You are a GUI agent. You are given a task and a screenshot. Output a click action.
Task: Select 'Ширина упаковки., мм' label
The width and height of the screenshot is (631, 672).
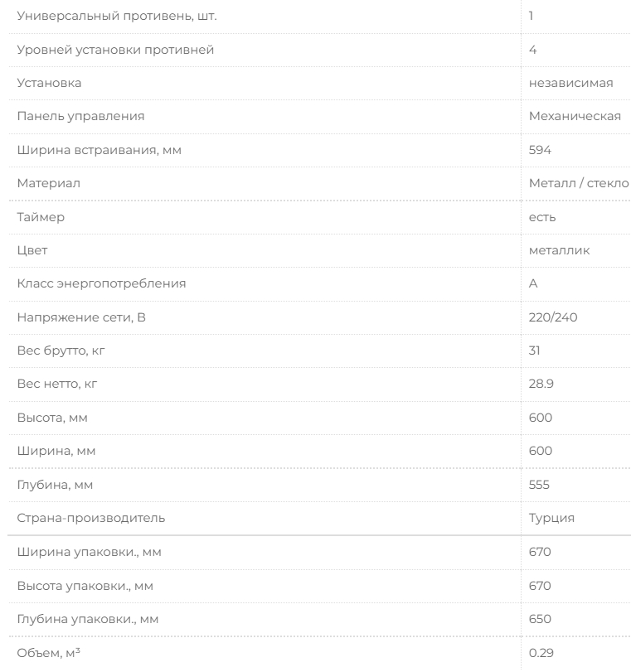pos(89,552)
